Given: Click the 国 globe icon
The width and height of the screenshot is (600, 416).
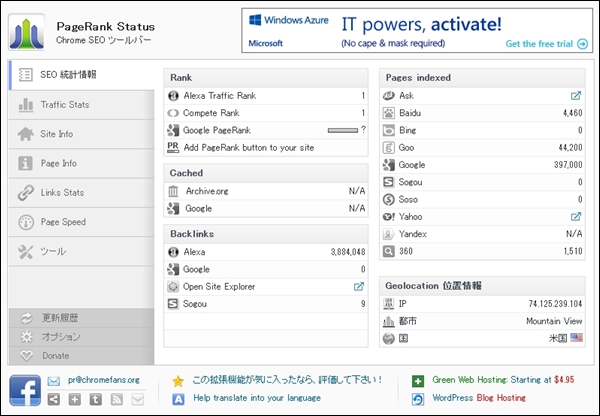Looking at the screenshot, I should (x=388, y=339).
